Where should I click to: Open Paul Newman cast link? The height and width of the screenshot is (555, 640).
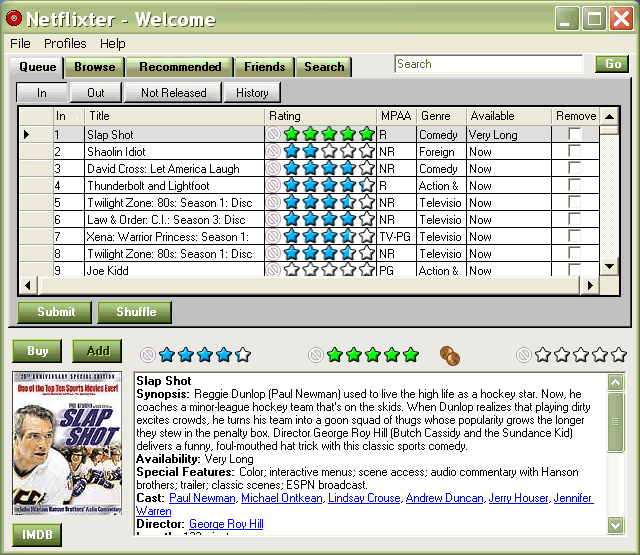pyautogui.click(x=202, y=498)
